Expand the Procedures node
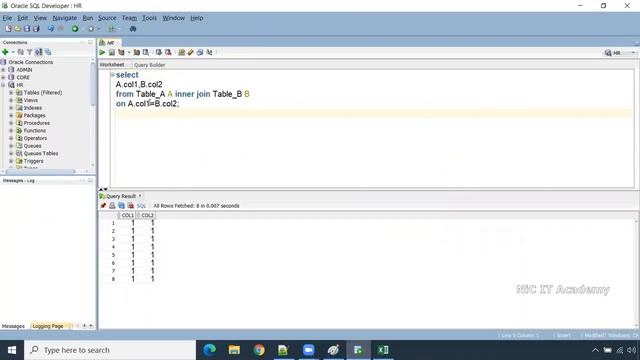The image size is (640, 360). pyautogui.click(x=11, y=123)
